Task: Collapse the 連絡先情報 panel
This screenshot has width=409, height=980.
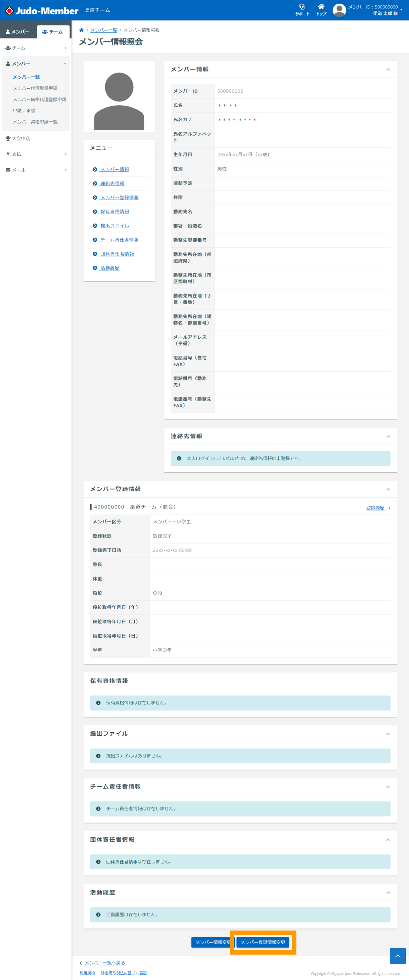Action: tap(388, 437)
